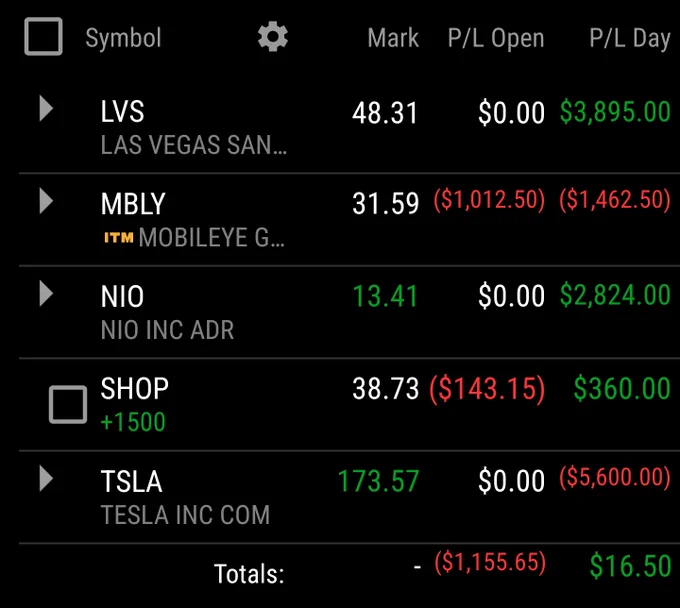Check the SHOP position checkbox
The width and height of the screenshot is (680, 608).
(x=68, y=404)
